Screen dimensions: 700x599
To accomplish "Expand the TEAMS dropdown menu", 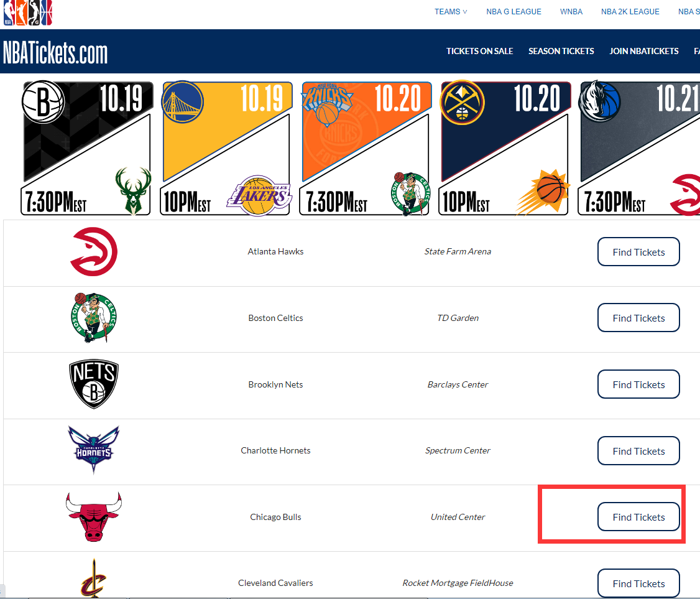I will coord(451,12).
